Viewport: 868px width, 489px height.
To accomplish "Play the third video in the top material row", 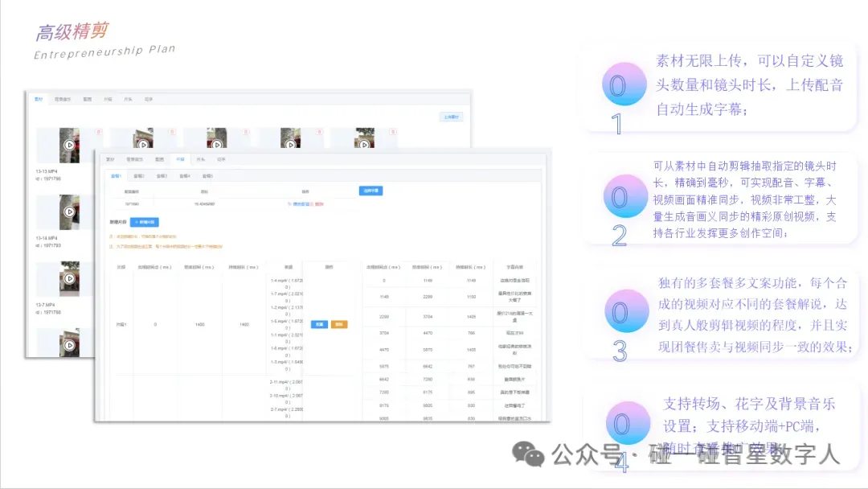I will [x=217, y=143].
